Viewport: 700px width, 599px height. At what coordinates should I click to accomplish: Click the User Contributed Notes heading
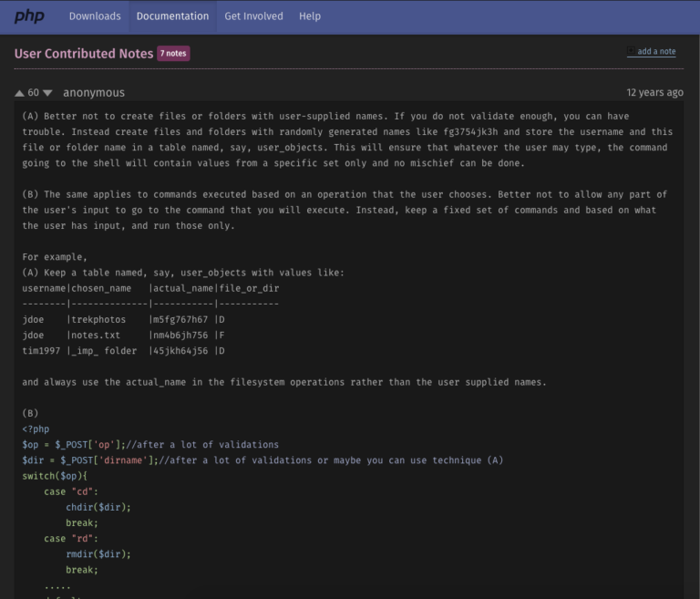(84, 54)
